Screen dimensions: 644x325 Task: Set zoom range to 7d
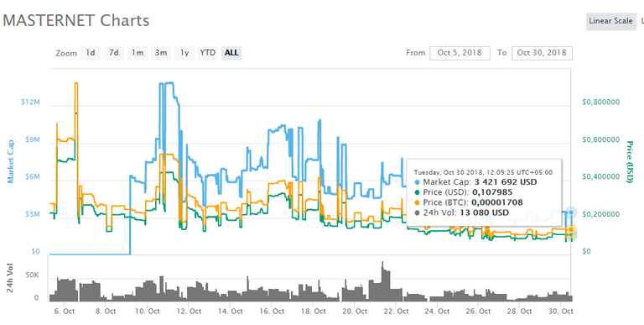(114, 53)
